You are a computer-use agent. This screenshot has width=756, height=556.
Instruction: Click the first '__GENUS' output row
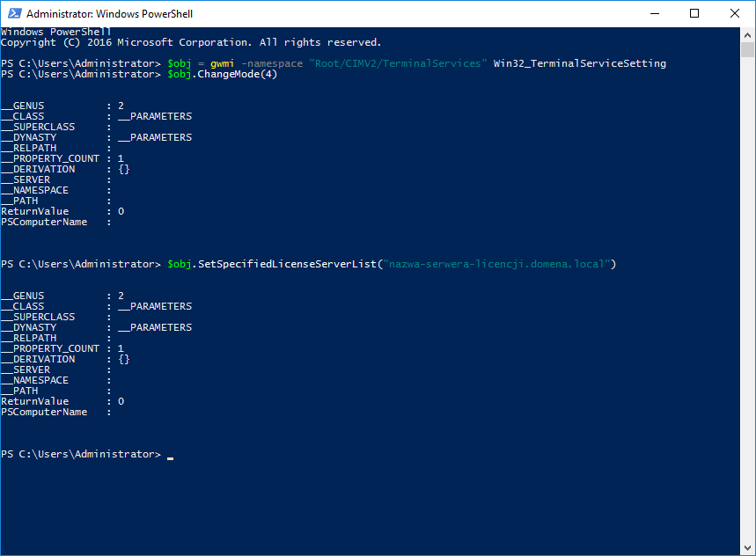coord(62,106)
